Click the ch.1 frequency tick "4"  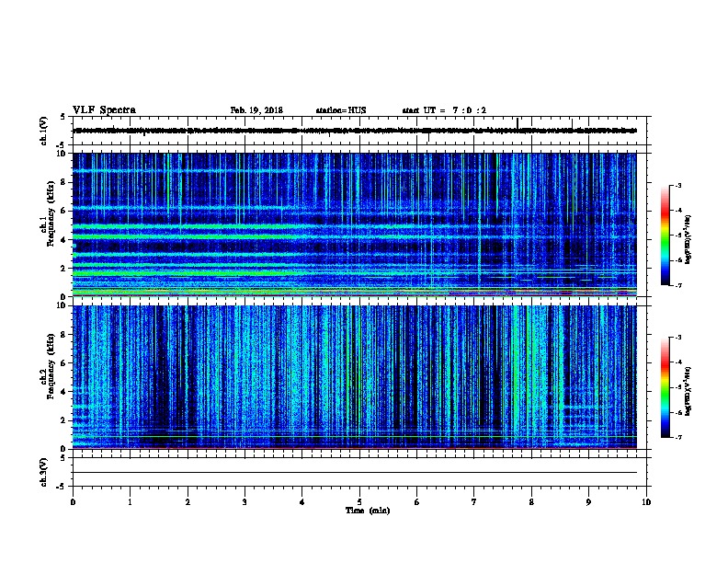tap(63, 240)
